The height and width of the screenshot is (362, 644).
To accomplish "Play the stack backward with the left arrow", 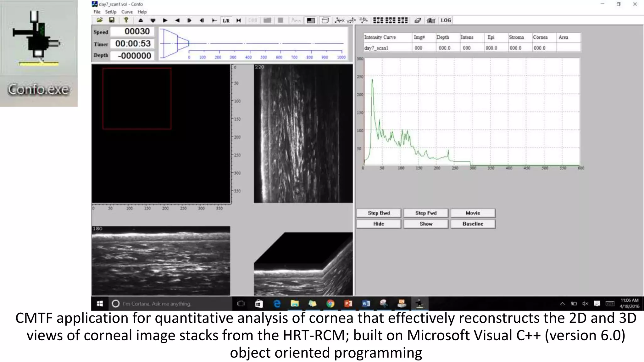I will [177, 20].
